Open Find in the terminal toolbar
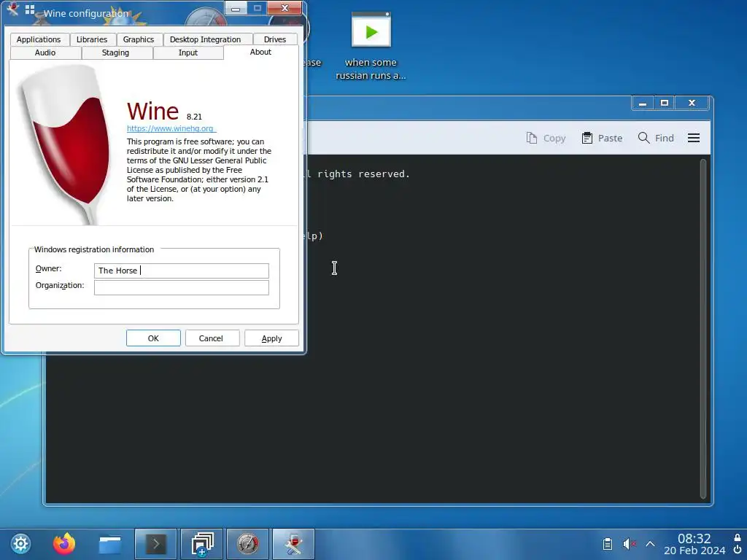Image resolution: width=747 pixels, height=560 pixels. click(x=656, y=138)
